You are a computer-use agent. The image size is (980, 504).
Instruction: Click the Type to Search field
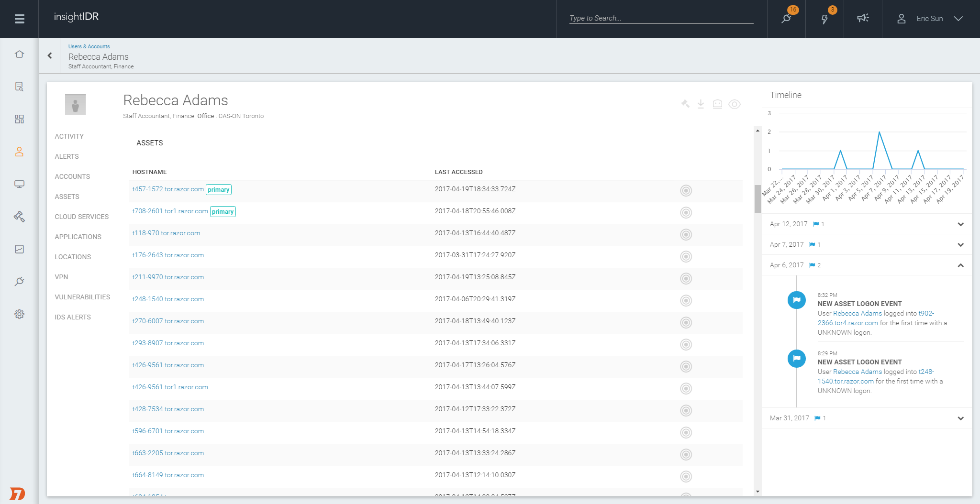tap(661, 18)
